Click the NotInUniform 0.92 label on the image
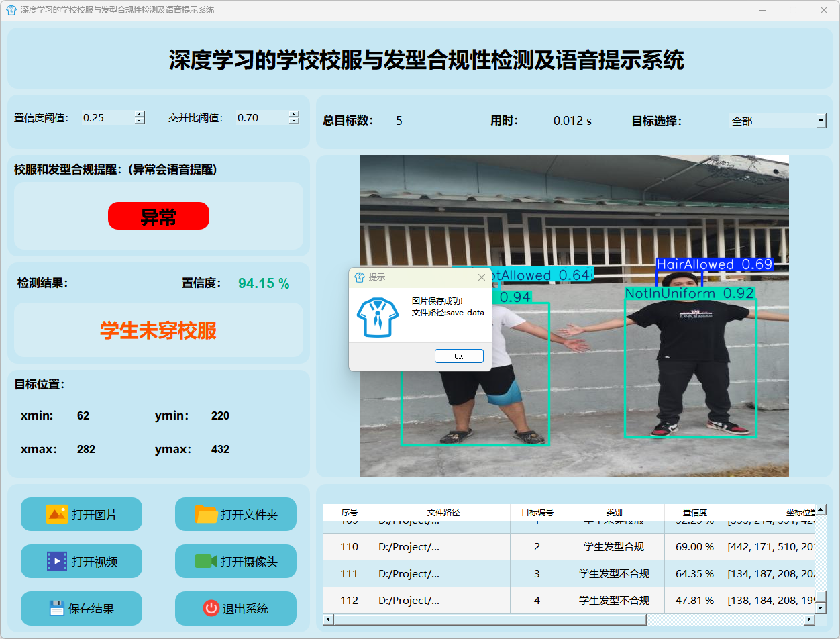The image size is (840, 639). click(690, 293)
